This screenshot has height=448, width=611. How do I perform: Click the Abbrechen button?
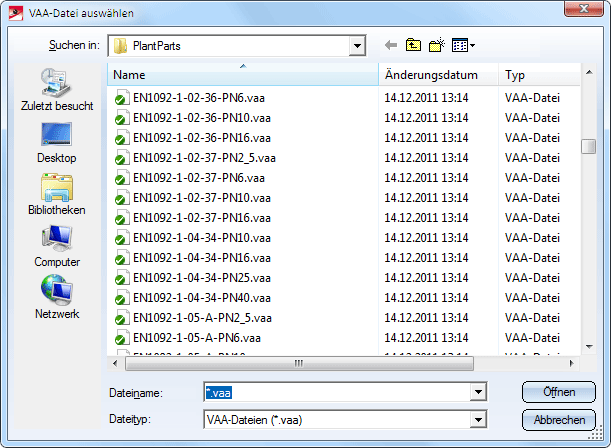pyautogui.click(x=559, y=420)
